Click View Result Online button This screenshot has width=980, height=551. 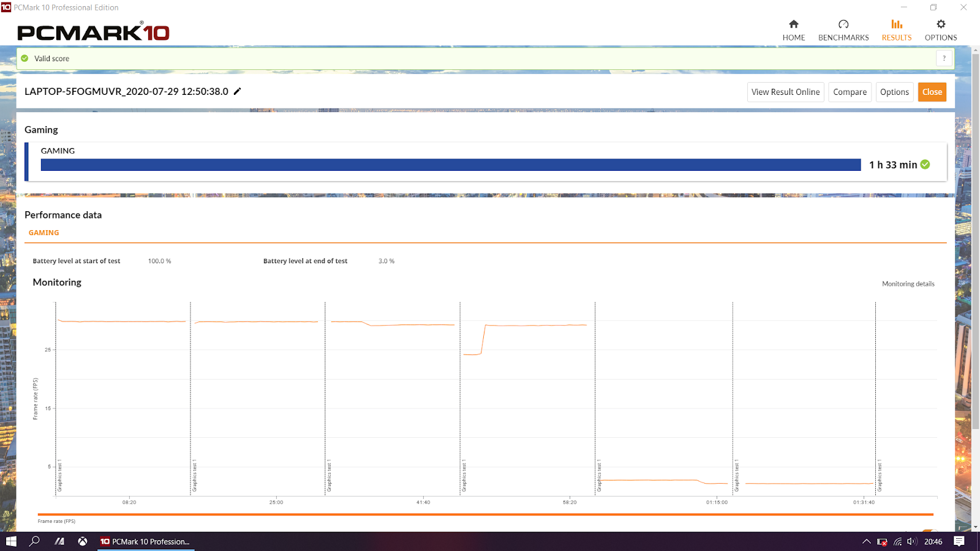pyautogui.click(x=785, y=92)
